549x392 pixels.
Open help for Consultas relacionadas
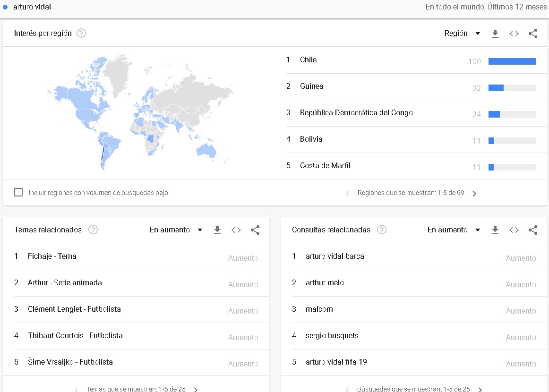click(382, 230)
